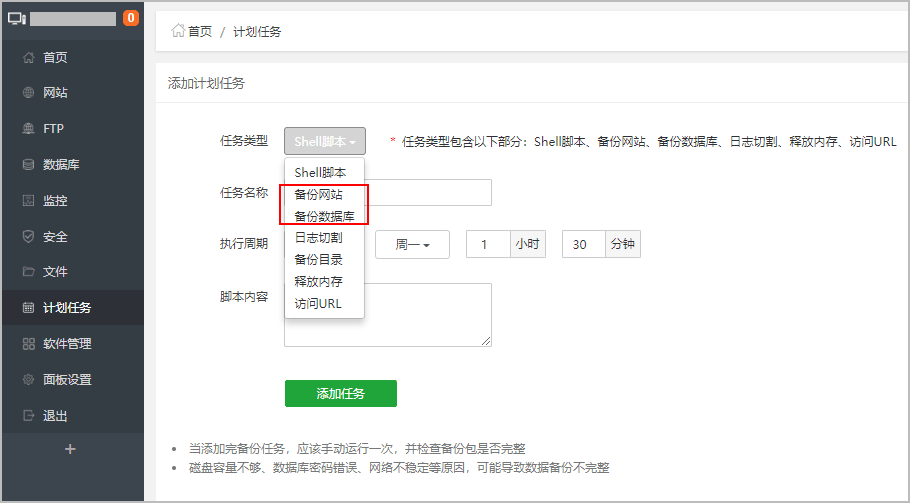Open the 任务类型 Shell脚本 dropdown
This screenshot has height=503, width=910.
coord(325,141)
